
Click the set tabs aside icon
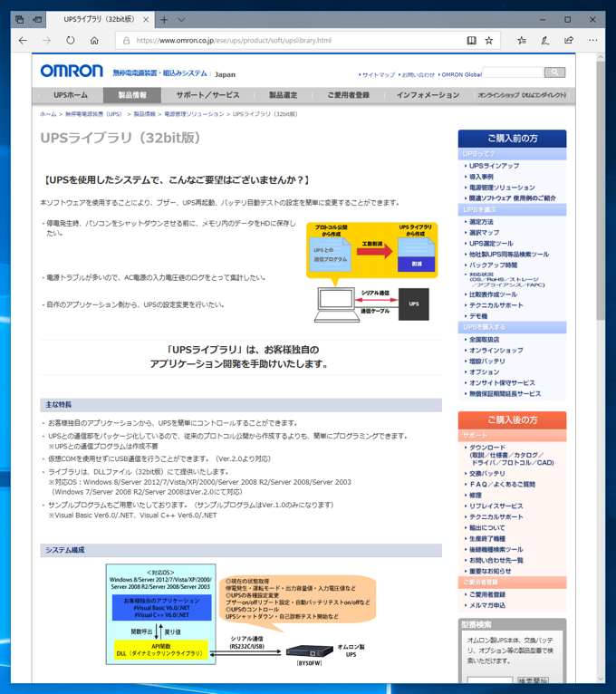coord(37,19)
